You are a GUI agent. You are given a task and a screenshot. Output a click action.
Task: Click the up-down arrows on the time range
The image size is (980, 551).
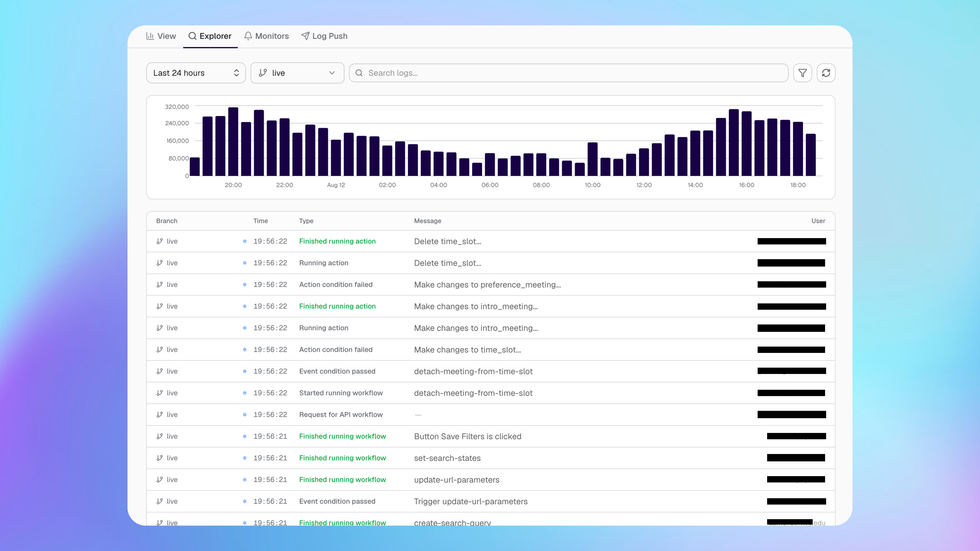coord(236,73)
